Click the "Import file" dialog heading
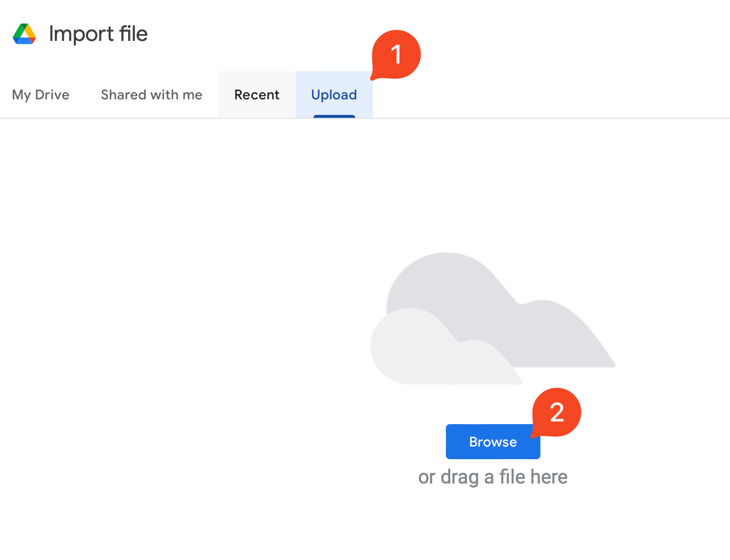Screen dimensions: 730x560 coord(98,34)
